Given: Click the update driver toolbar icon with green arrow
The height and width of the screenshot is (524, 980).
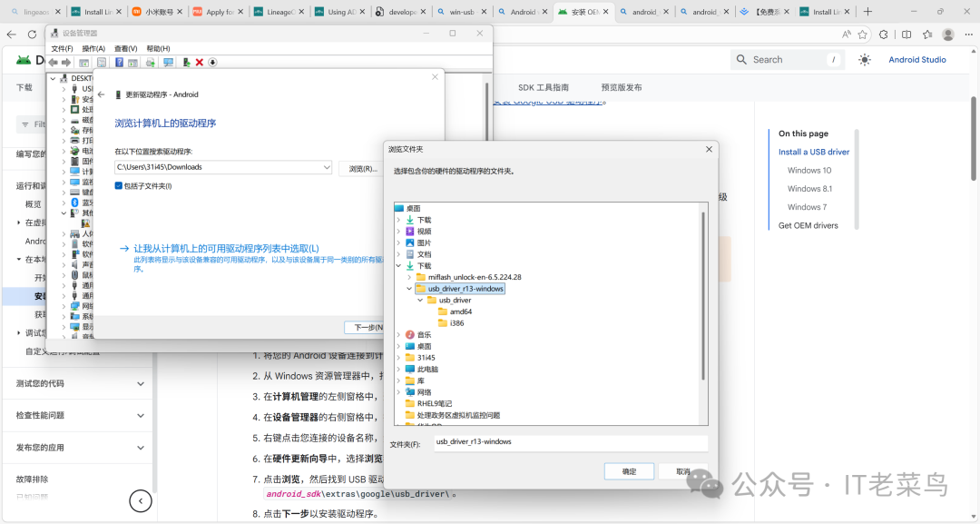Looking at the screenshot, I should 186,62.
